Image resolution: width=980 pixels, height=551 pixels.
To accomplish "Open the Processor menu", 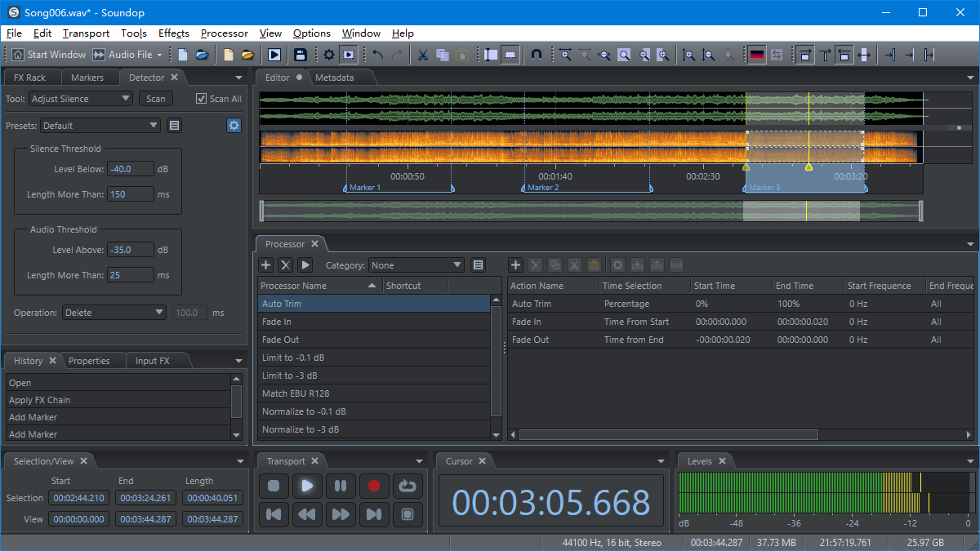I will point(225,33).
